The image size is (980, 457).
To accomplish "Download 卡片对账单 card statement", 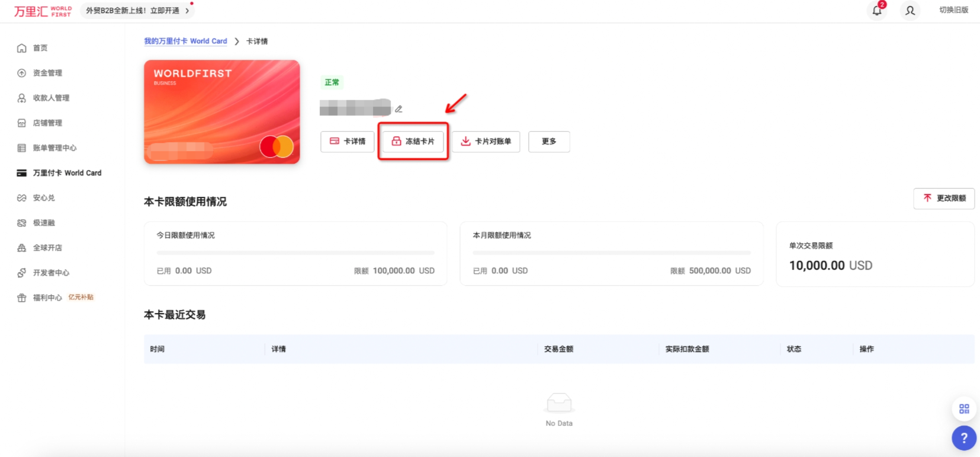I will coord(486,142).
